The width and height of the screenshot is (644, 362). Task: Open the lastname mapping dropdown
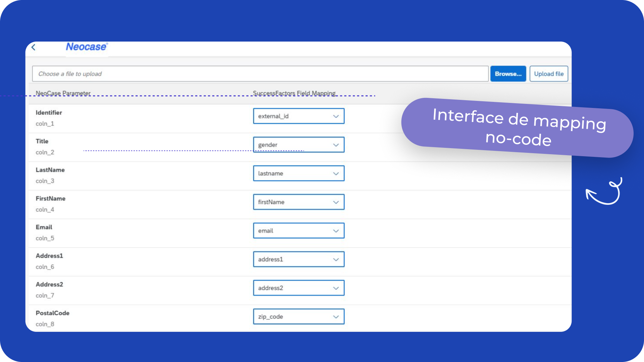click(x=299, y=173)
